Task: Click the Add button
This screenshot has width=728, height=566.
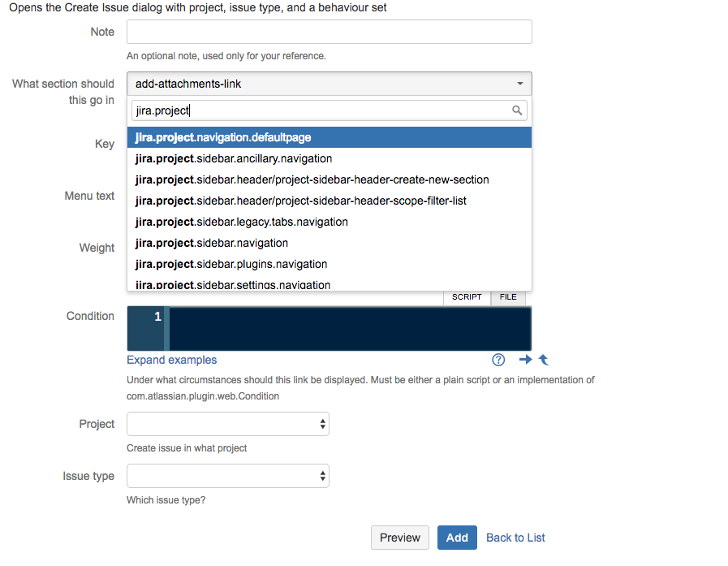Action: 457,538
